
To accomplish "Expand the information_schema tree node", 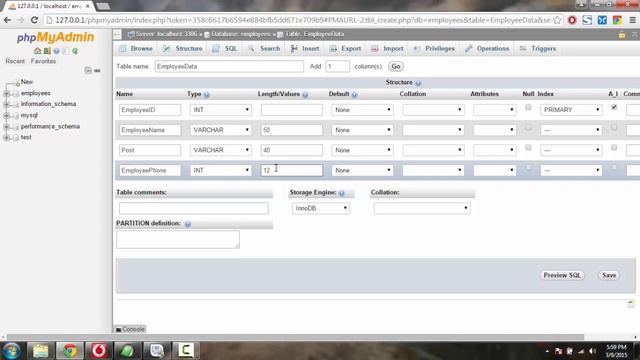I will [7, 104].
